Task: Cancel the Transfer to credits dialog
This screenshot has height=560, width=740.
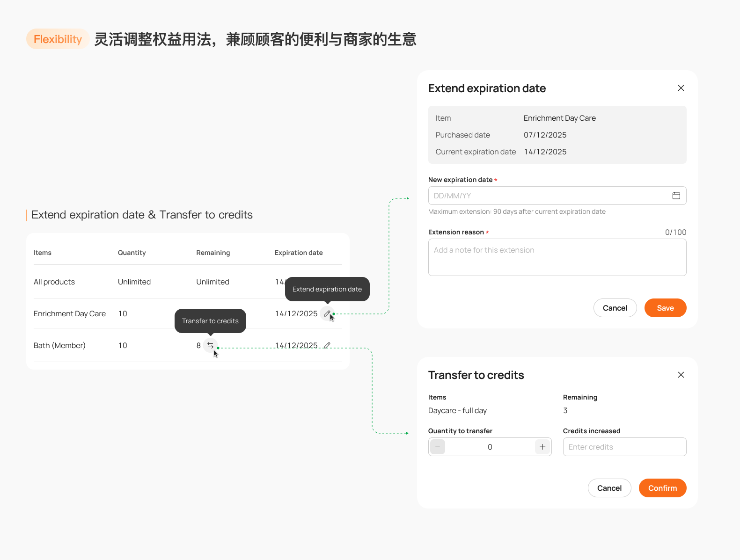Action: tap(609, 488)
